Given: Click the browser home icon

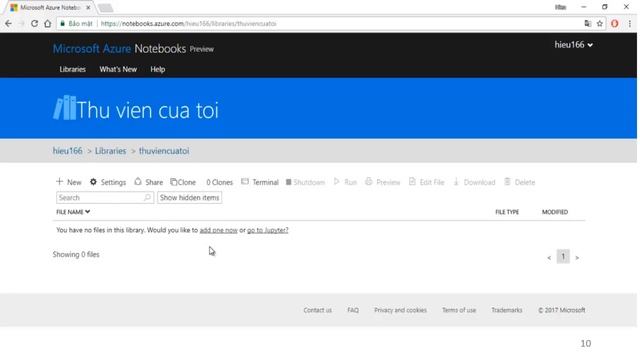Looking at the screenshot, I should click(48, 24).
